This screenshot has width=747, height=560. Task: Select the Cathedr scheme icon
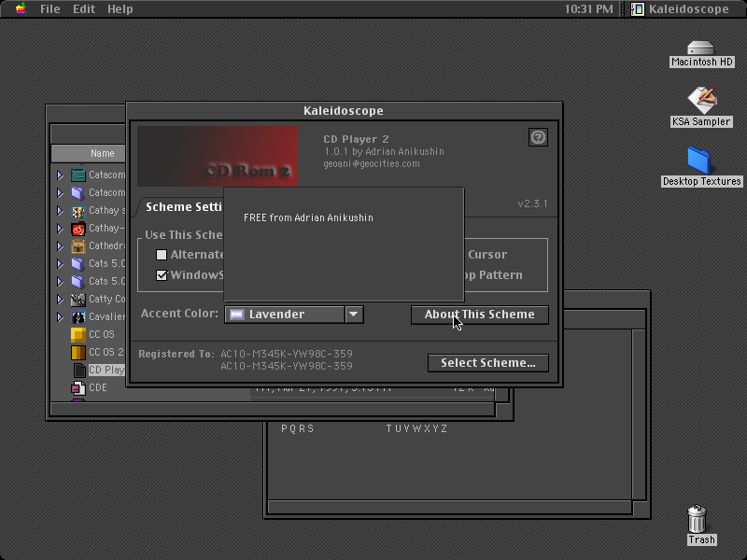click(78, 246)
